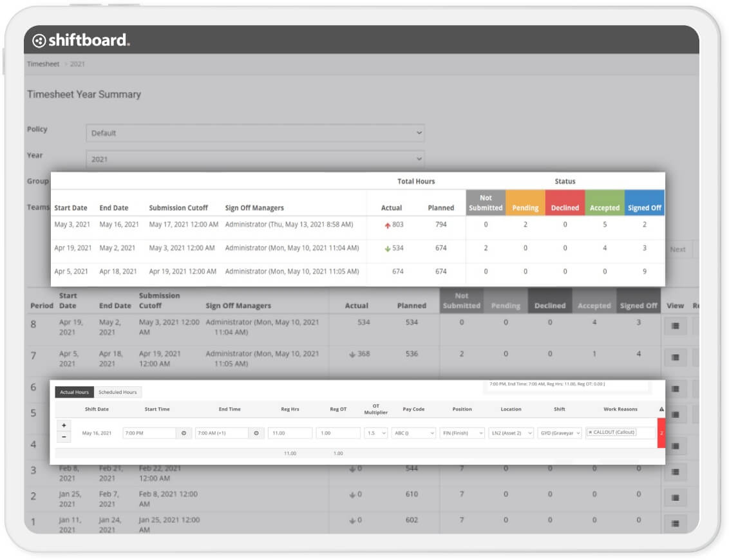729x560 pixels.
Task: Click the blue Signed Off status header
Action: (x=645, y=203)
